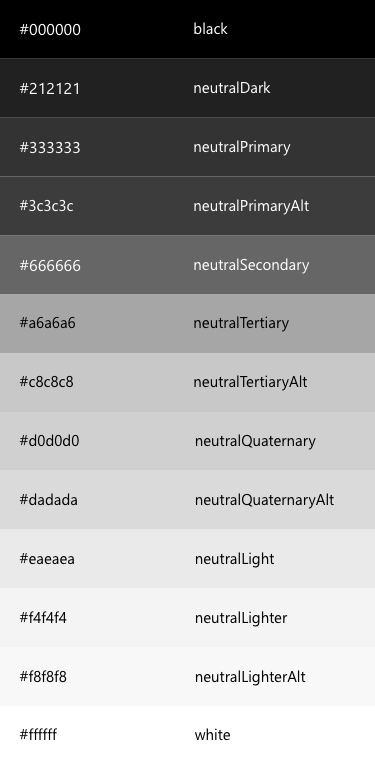Viewport: 375px width, 766px height.
Task: Select the neutralPrimaryAlt swatch
Action: 188,206
